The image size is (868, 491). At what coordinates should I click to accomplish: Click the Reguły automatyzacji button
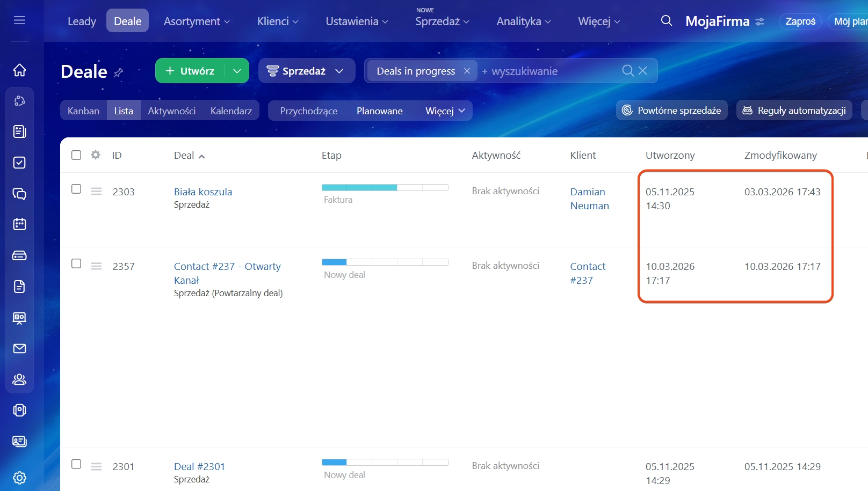click(x=794, y=111)
